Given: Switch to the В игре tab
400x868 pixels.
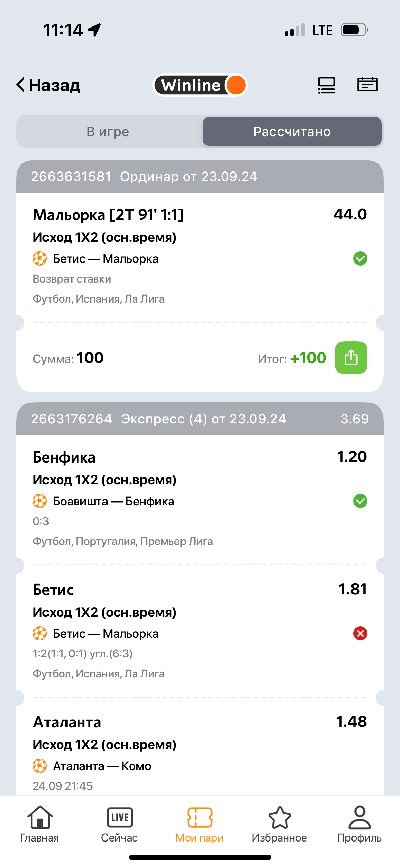Looking at the screenshot, I should click(x=108, y=132).
